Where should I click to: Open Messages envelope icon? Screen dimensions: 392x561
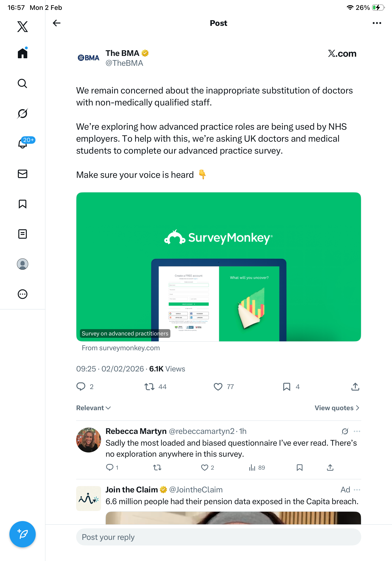23,174
